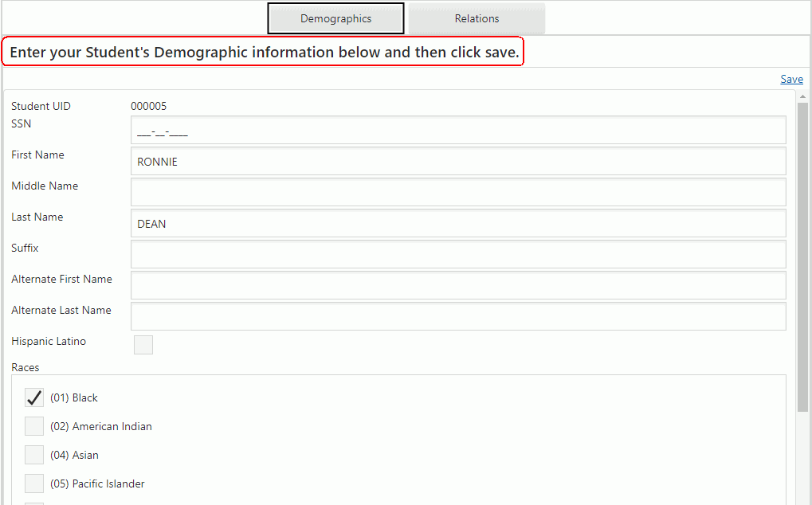Click the Races section label
The width and height of the screenshot is (812, 505).
click(x=25, y=367)
